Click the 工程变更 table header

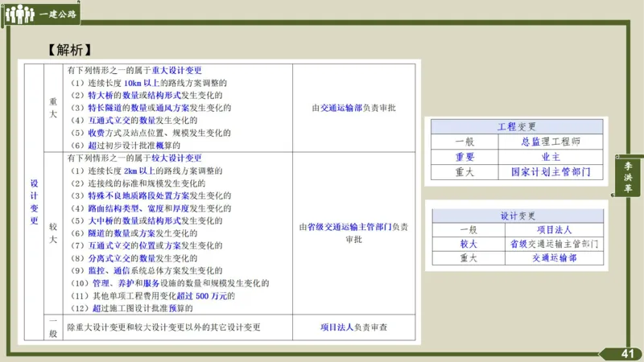pos(517,126)
